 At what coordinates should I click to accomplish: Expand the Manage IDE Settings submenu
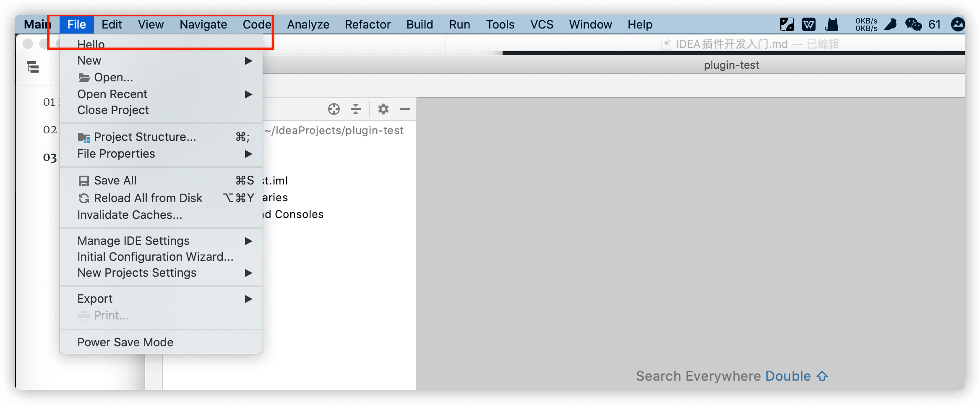[161, 241]
